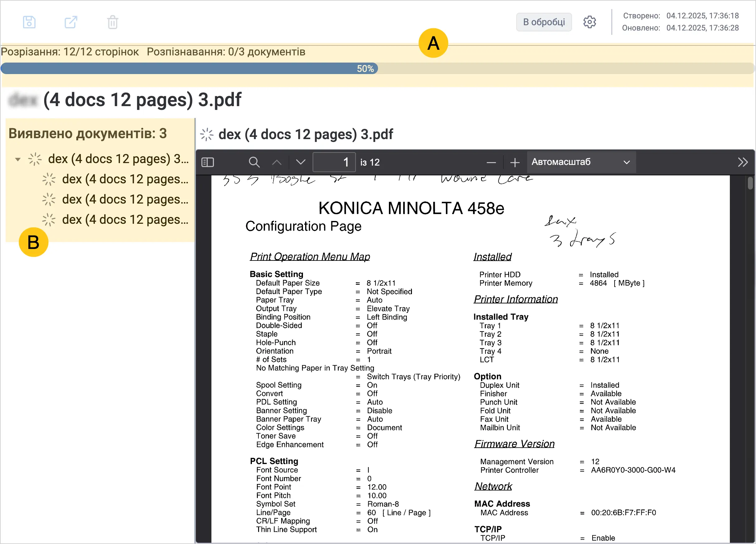
Task: Zoom in with the plus icon
Action: [515, 162]
